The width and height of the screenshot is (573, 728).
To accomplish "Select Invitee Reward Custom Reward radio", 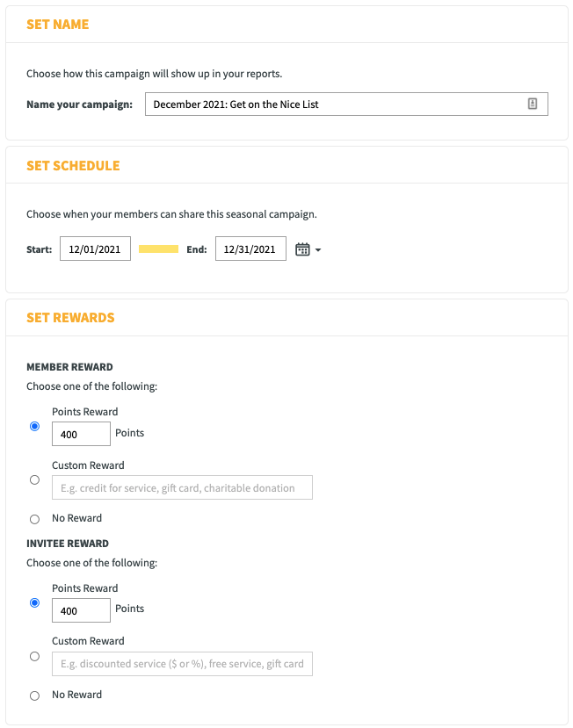I will pyautogui.click(x=34, y=656).
